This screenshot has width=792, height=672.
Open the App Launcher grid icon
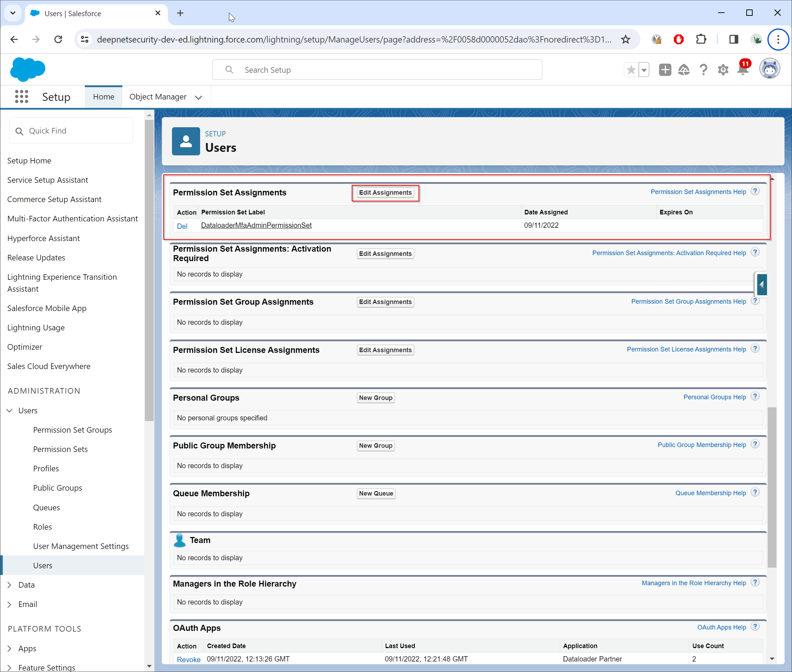22,97
